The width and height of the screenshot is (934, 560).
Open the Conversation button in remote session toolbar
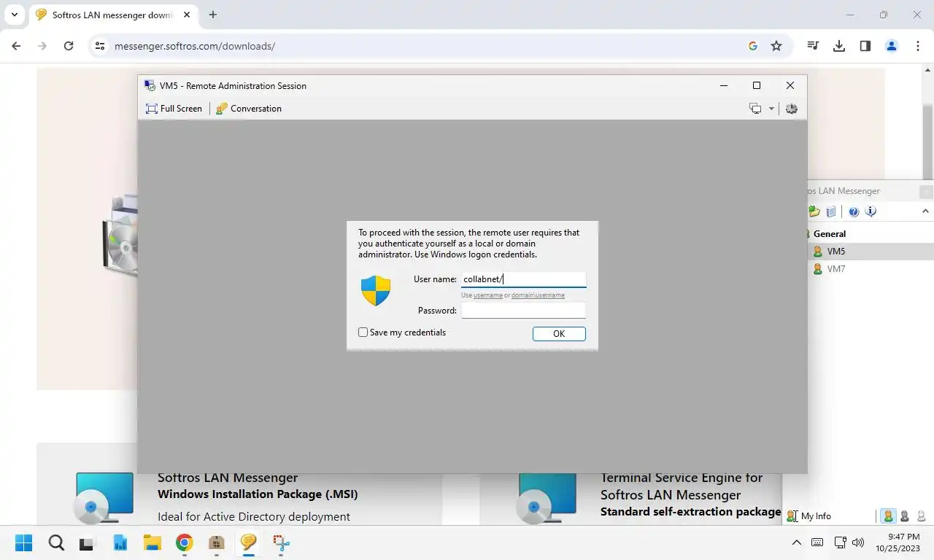[x=249, y=109]
